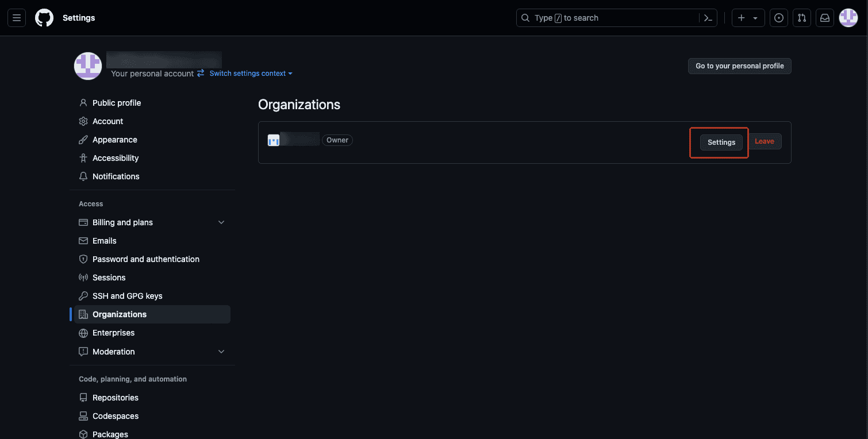This screenshot has width=868, height=439.
Task: Click the paintbrush icon beside Appearance
Action: (x=83, y=140)
